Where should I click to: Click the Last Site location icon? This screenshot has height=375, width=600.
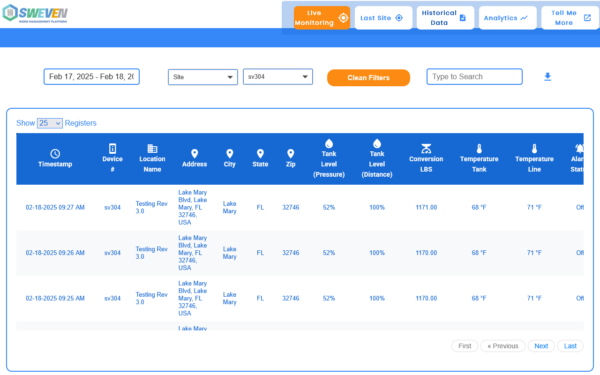click(x=399, y=18)
